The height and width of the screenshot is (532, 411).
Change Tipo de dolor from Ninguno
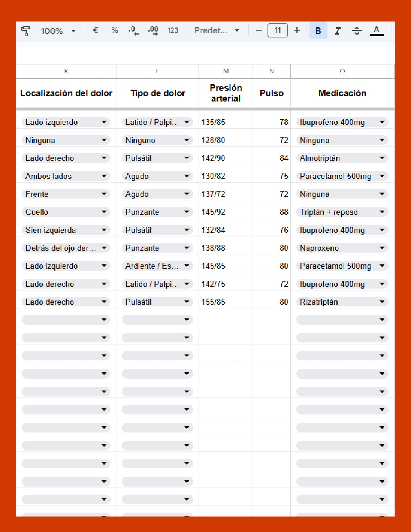coord(187,140)
